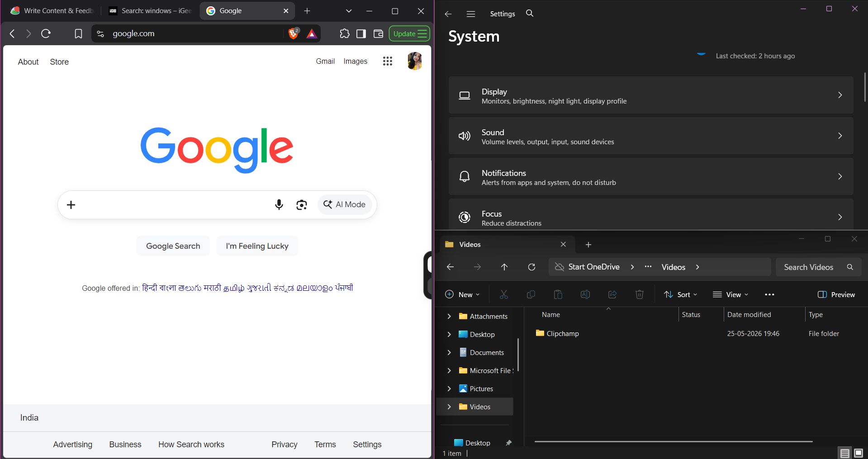The image size is (868, 459).
Task: Open Settings navigation hamburger menu
Action: coord(471,14)
